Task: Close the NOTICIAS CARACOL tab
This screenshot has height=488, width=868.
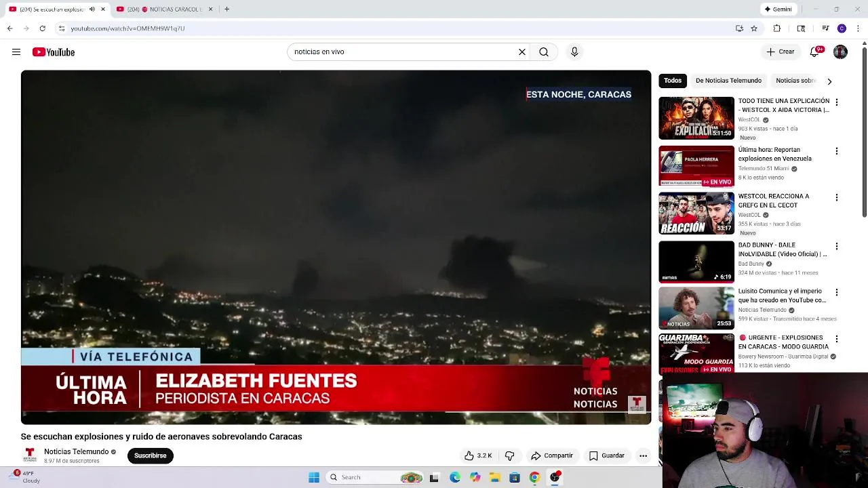Action: pos(210,9)
